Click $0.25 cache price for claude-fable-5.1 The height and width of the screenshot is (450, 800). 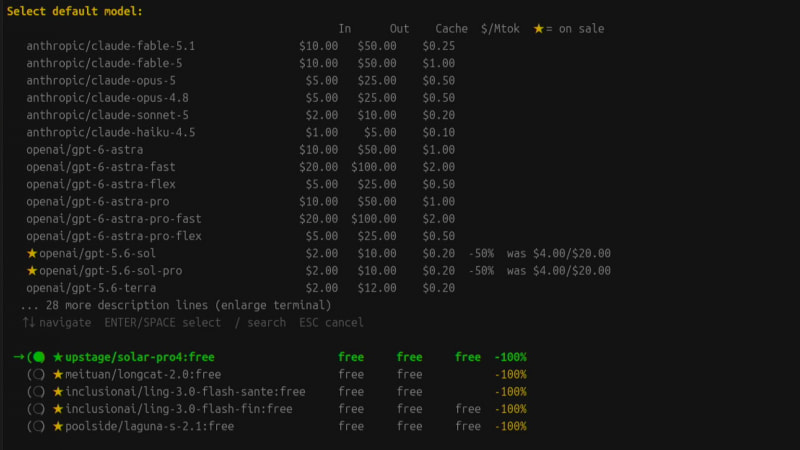439,46
